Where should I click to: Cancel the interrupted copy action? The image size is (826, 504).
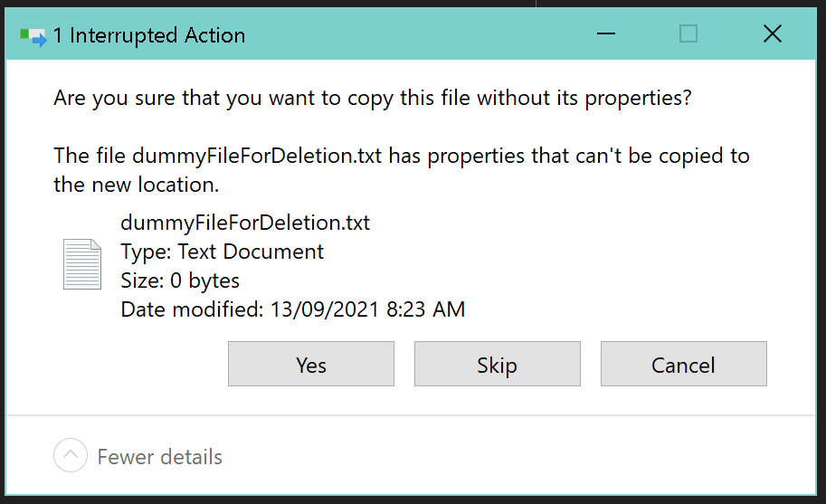(683, 365)
